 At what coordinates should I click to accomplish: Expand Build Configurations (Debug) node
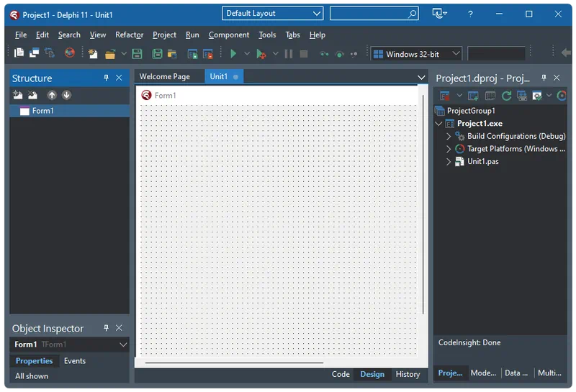tap(449, 136)
